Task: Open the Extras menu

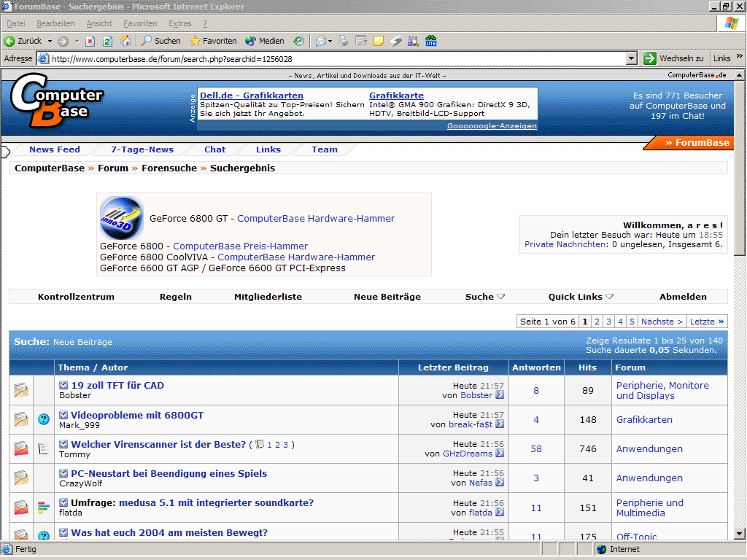Action: pyautogui.click(x=179, y=23)
